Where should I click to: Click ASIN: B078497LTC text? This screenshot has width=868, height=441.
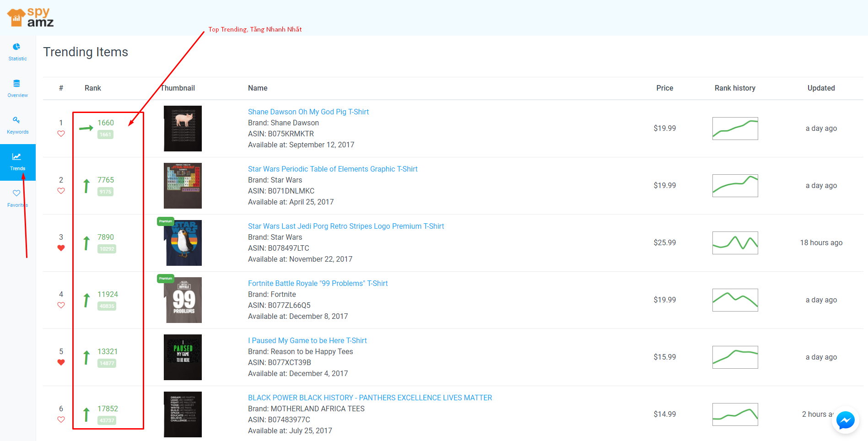click(279, 248)
